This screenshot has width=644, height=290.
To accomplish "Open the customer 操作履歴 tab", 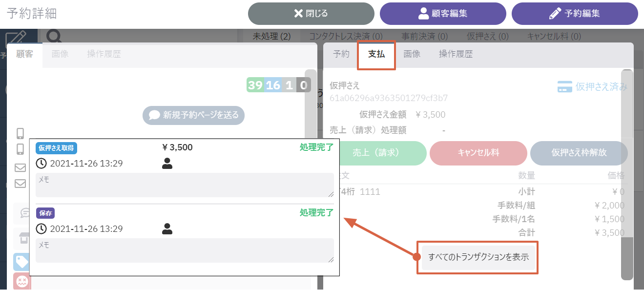I will point(104,54).
